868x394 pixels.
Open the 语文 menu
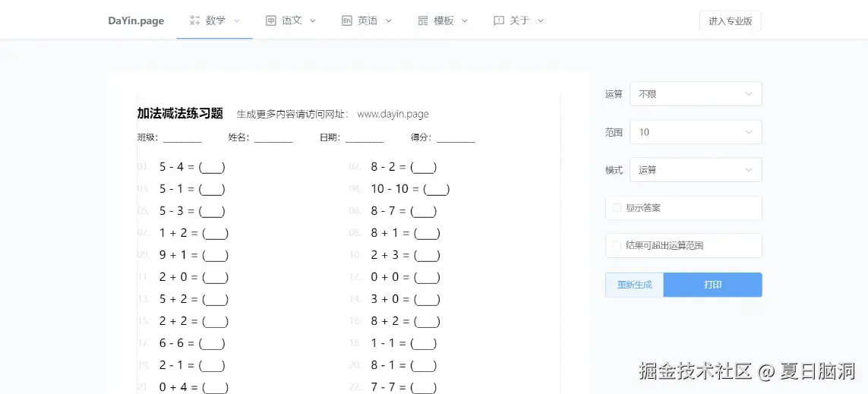[291, 20]
